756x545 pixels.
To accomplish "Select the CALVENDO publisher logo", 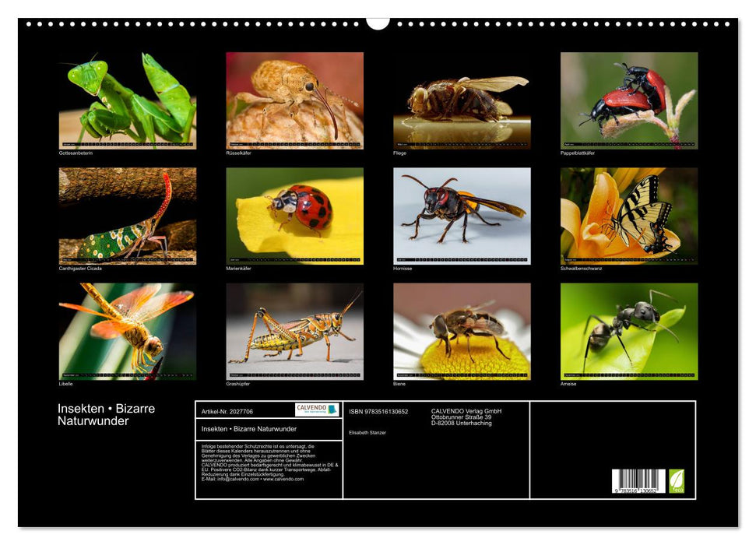I will pos(318,408).
